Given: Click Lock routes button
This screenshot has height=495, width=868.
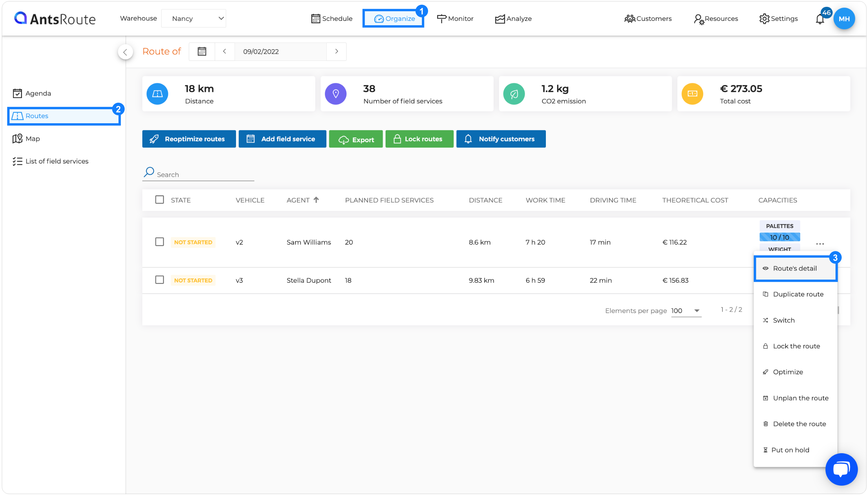Looking at the screenshot, I should pos(419,139).
